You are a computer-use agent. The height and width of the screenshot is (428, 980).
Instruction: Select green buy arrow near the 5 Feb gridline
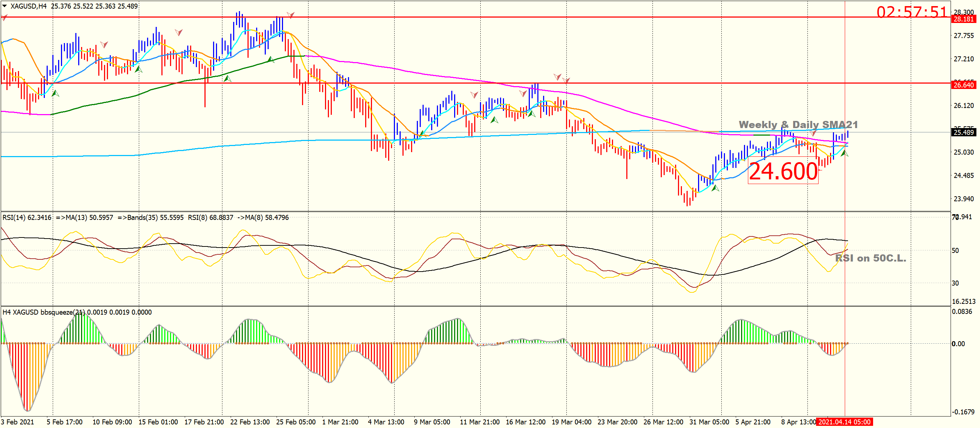pyautogui.click(x=55, y=93)
